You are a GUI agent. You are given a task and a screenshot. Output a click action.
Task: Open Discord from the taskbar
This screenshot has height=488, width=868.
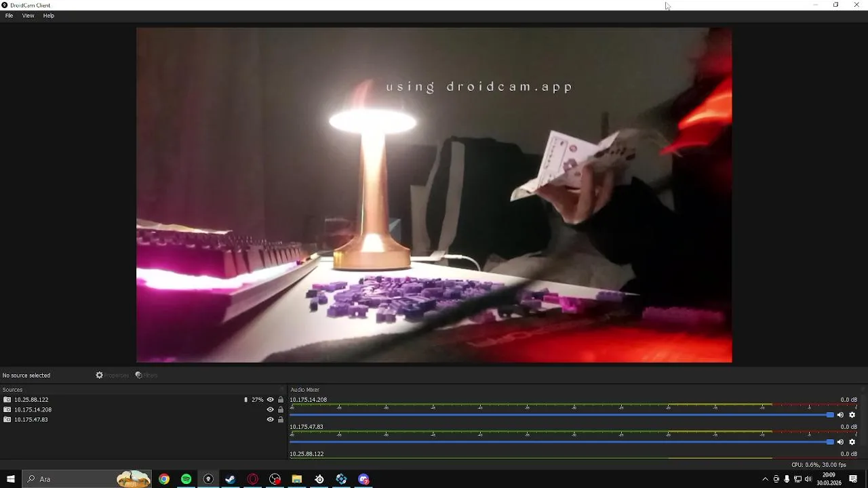click(x=363, y=479)
